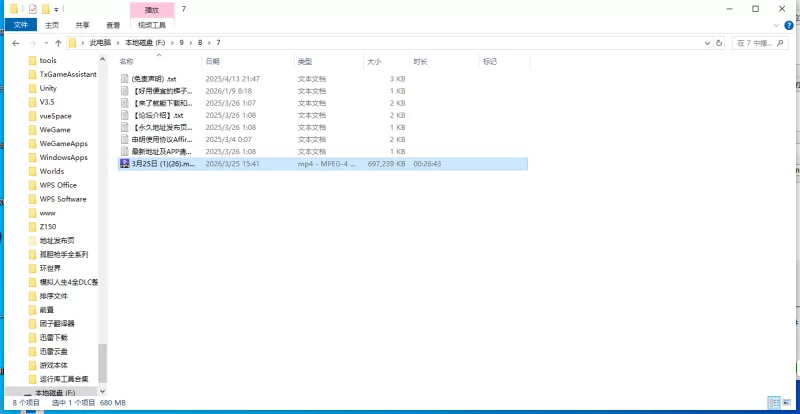Select the text file dated 2025/3/4 0:07
Image resolution: width=800 pixels, height=414 pixels.
(323, 139)
